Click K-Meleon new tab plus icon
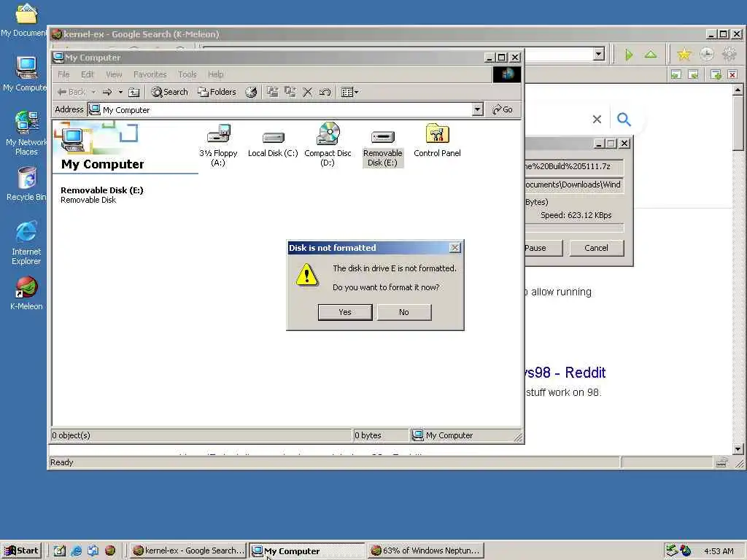This screenshot has height=560, width=747. (716, 75)
